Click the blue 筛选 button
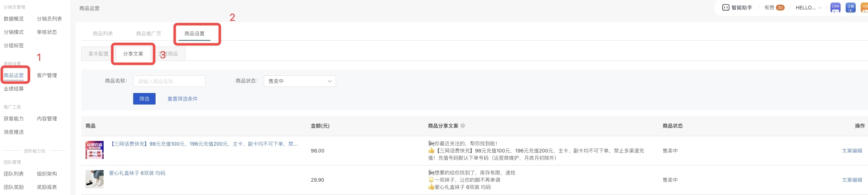868x195 pixels. click(x=144, y=99)
